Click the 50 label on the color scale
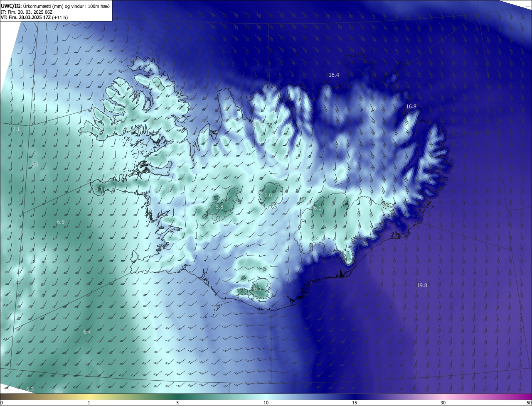532x406 pixels. click(x=529, y=403)
